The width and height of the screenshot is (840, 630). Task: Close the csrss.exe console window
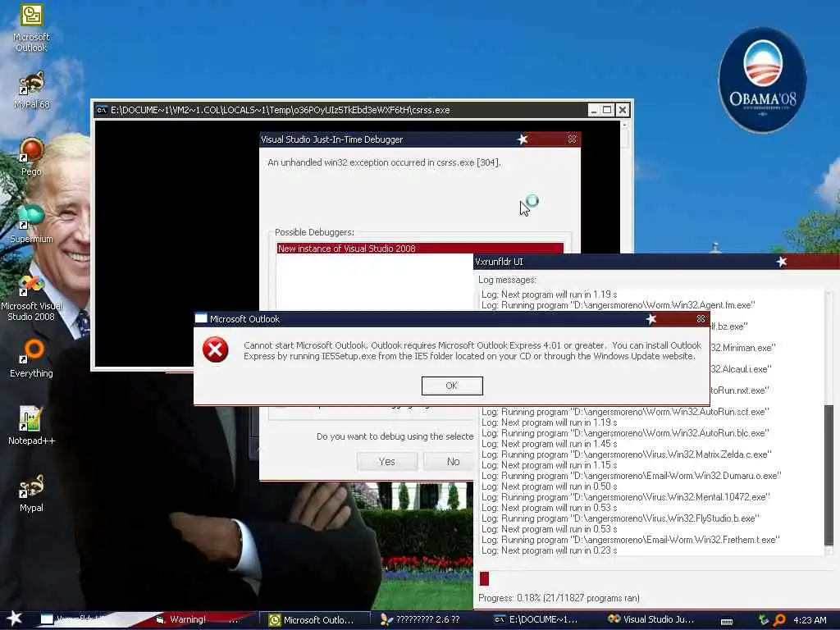(x=622, y=110)
